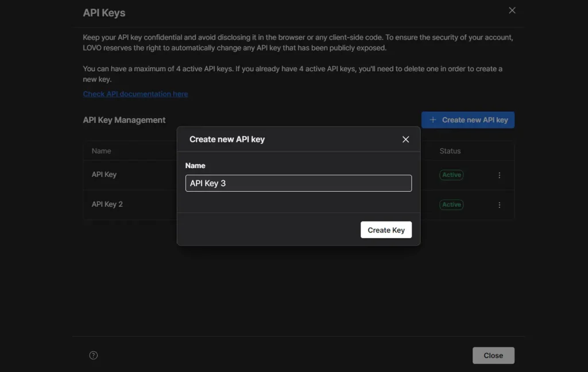588x372 pixels.
Task: Click the API Key Management heading
Action: coord(124,120)
